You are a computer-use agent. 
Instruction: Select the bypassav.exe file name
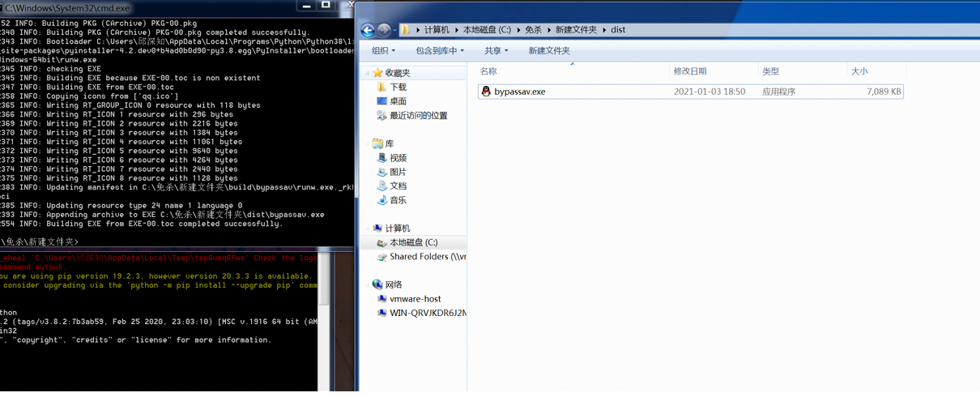click(x=520, y=92)
